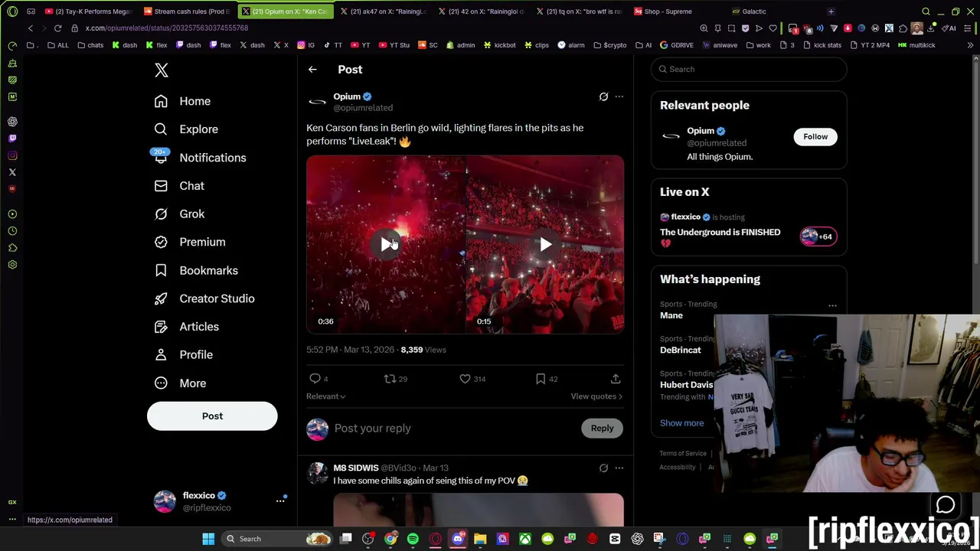Viewport: 980px width, 551px height.
Task: Open File Explorer from the taskbar
Action: [480, 539]
